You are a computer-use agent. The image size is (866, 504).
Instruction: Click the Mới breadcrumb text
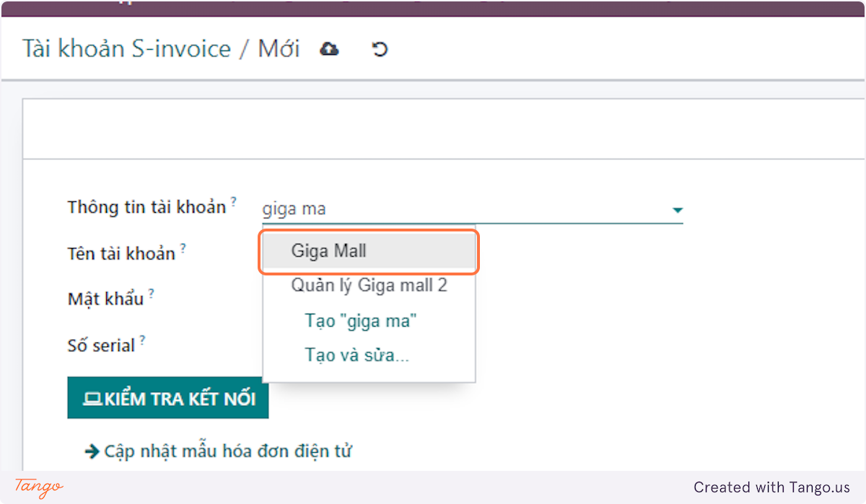(279, 49)
